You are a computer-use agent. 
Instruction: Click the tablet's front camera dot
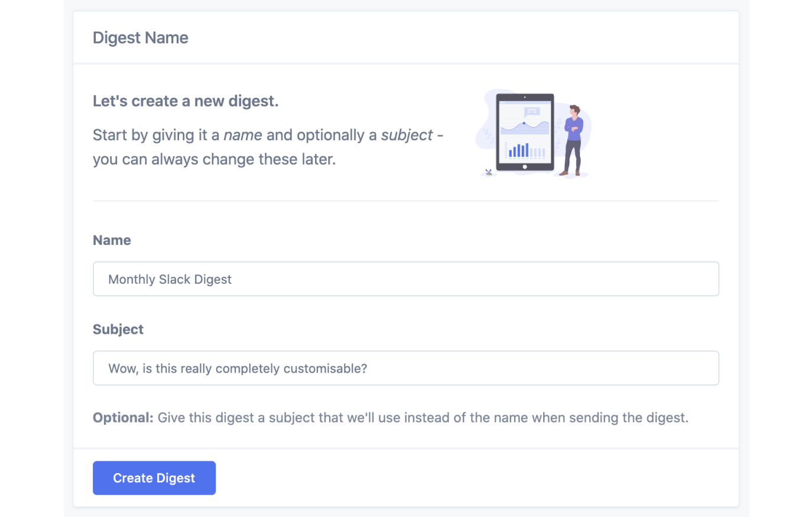pyautogui.click(x=525, y=97)
